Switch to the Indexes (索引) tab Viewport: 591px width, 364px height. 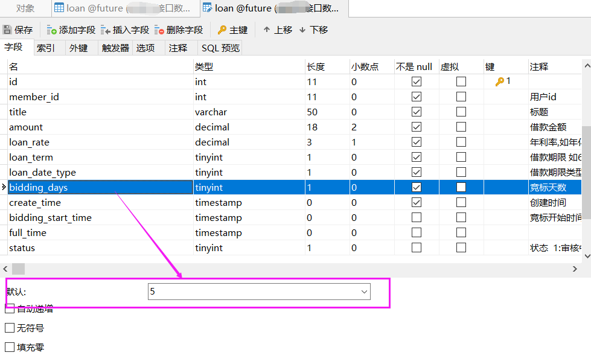point(45,48)
